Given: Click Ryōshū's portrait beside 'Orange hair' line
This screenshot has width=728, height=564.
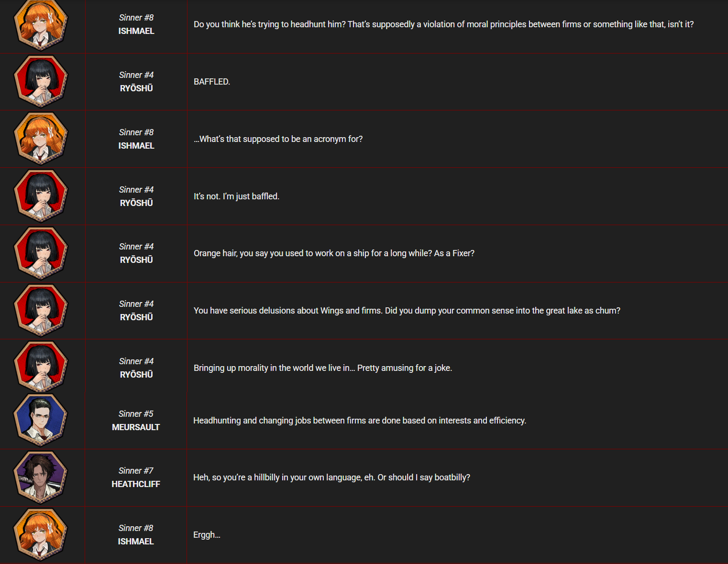Looking at the screenshot, I should [41, 253].
